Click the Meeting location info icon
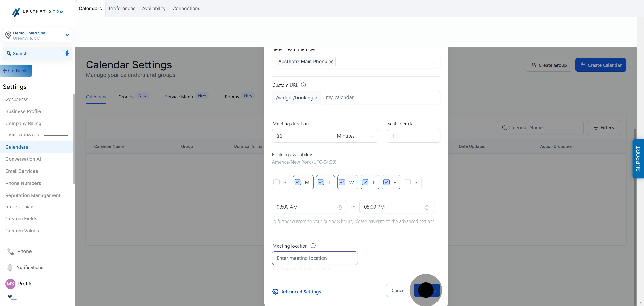 [313, 246]
